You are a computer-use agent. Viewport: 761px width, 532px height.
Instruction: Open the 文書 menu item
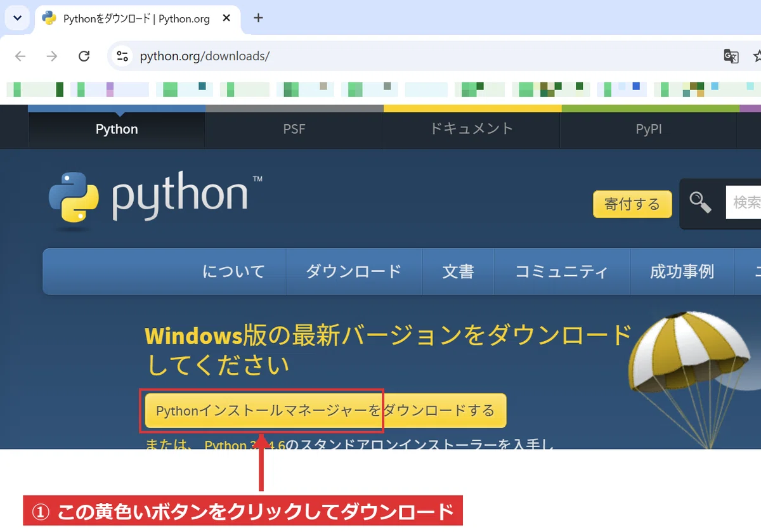pos(458,271)
